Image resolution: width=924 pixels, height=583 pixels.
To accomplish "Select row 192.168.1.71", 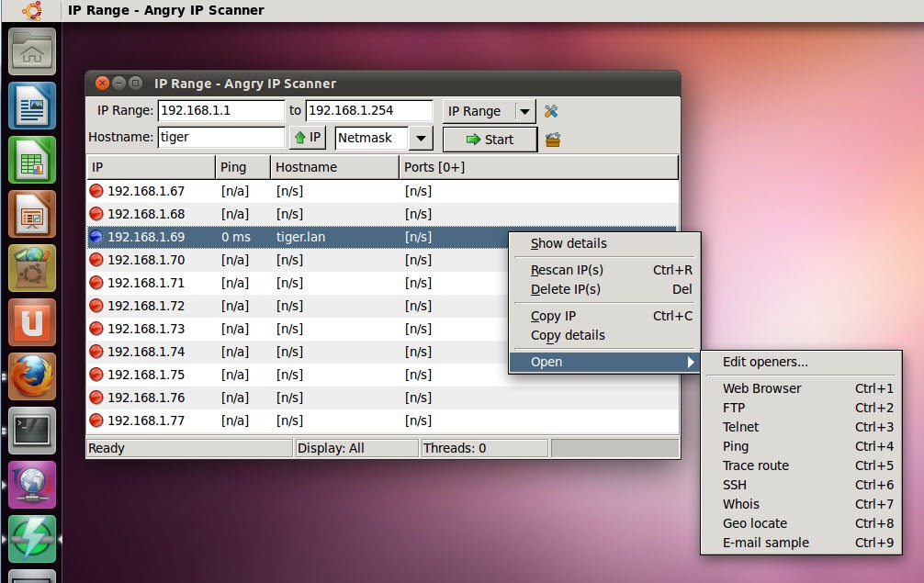I will click(298, 283).
